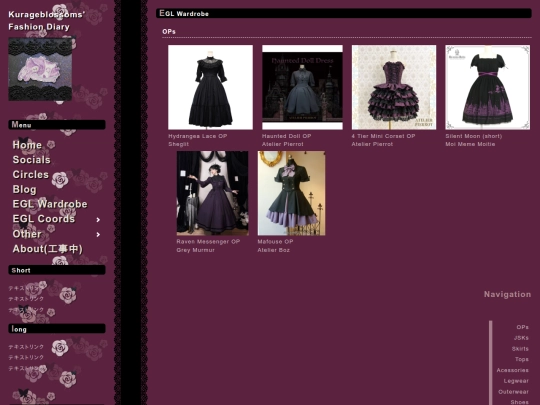Click the OPs section heading
The height and width of the screenshot is (405, 540).
pyautogui.click(x=169, y=32)
